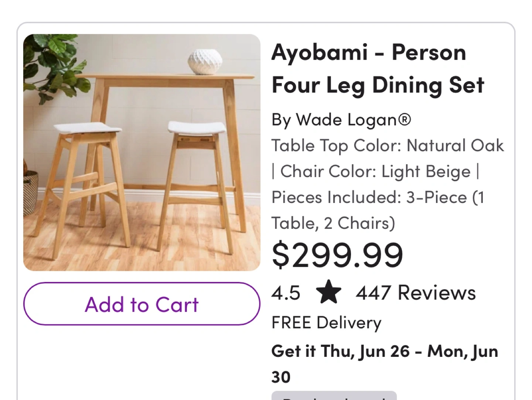Click the registered trademark symbol after Logan
This screenshot has width=532, height=400.
(x=405, y=119)
